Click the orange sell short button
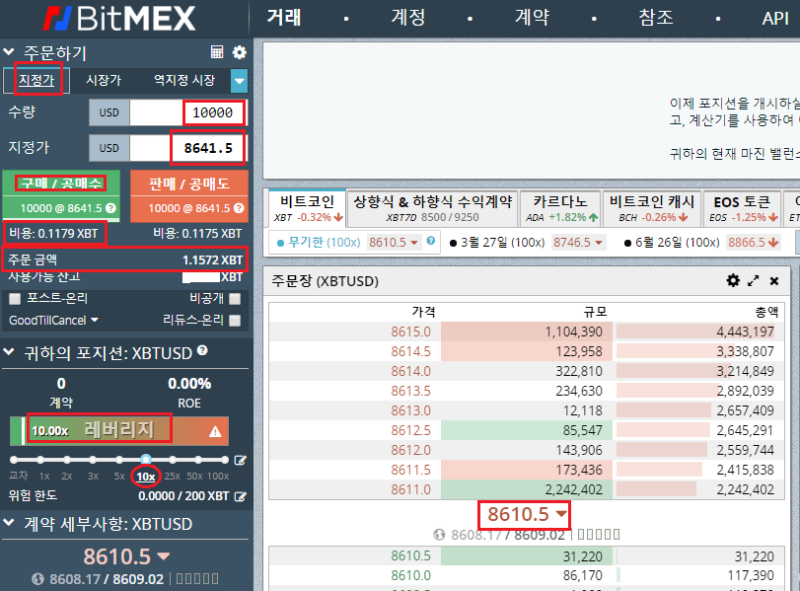This screenshot has height=591, width=800. pyautogui.click(x=189, y=195)
